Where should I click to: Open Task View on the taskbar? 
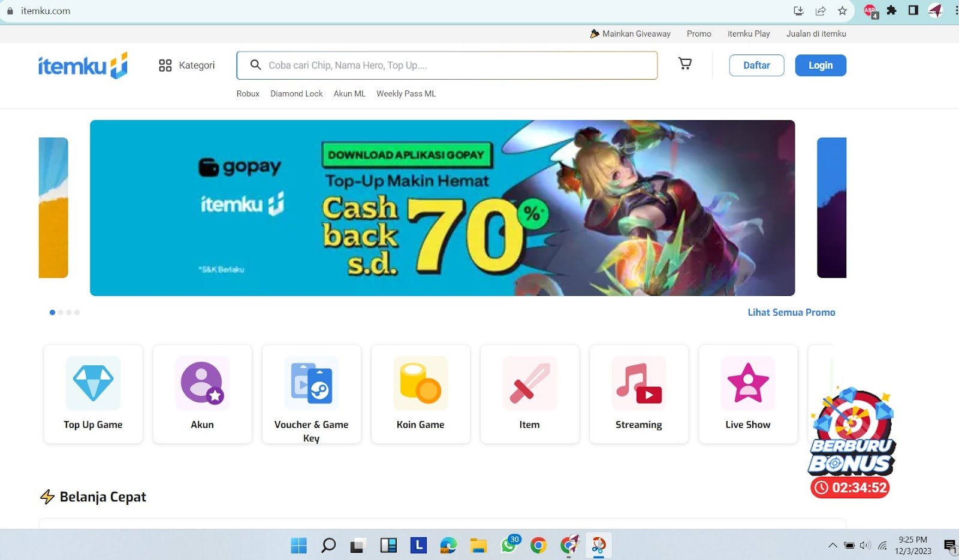pos(358,545)
